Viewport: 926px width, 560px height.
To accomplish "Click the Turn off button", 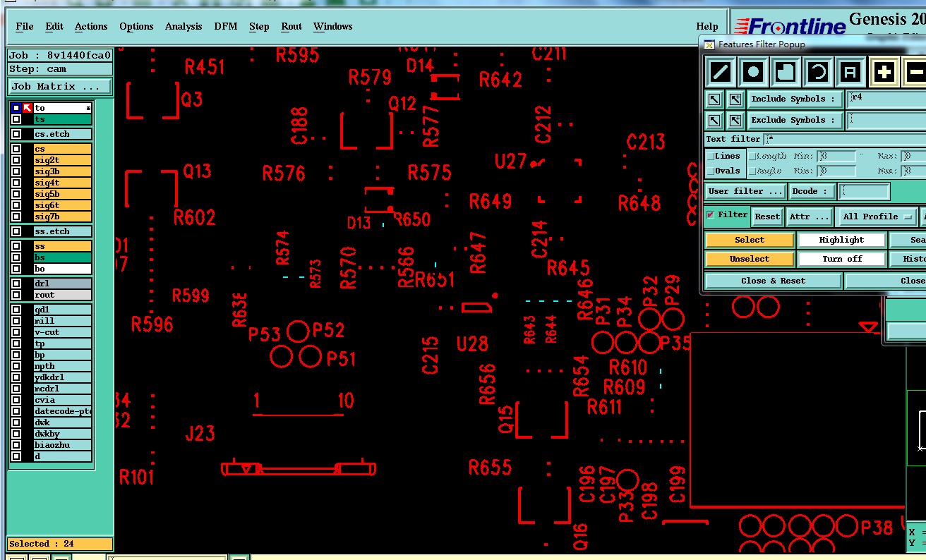I will point(841,259).
